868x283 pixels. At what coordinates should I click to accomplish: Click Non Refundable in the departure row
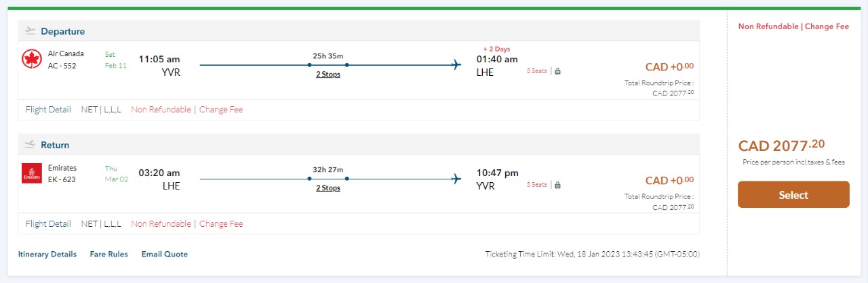(161, 110)
